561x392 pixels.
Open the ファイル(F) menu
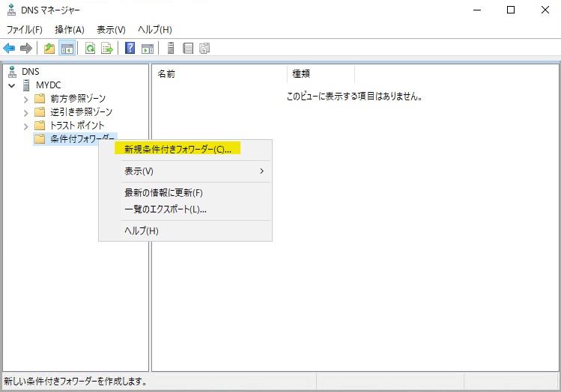[x=24, y=29]
